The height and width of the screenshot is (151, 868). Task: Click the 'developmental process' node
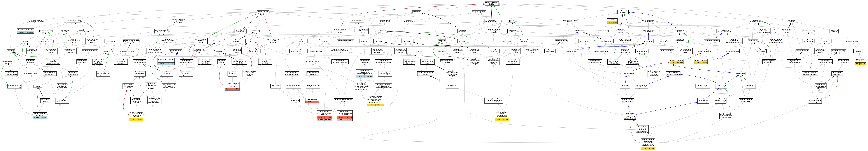pos(623,12)
